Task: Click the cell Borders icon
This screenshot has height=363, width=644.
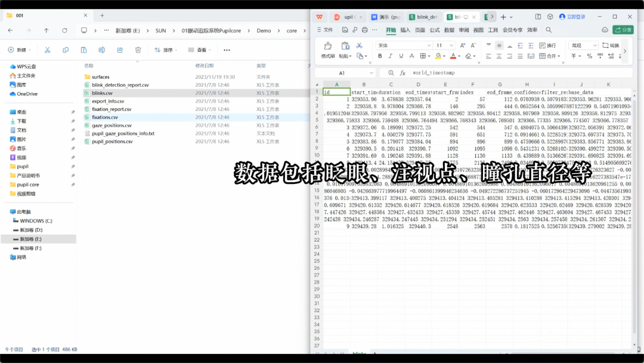Action: tap(423, 56)
